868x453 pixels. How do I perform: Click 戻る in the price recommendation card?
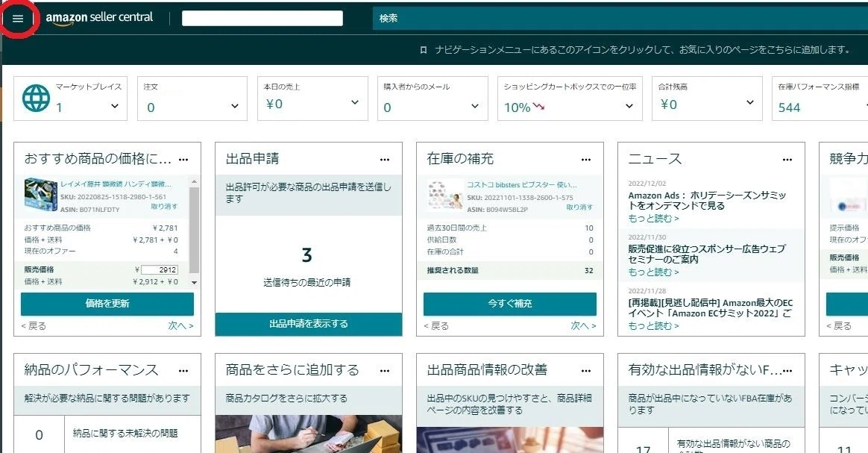[34, 325]
